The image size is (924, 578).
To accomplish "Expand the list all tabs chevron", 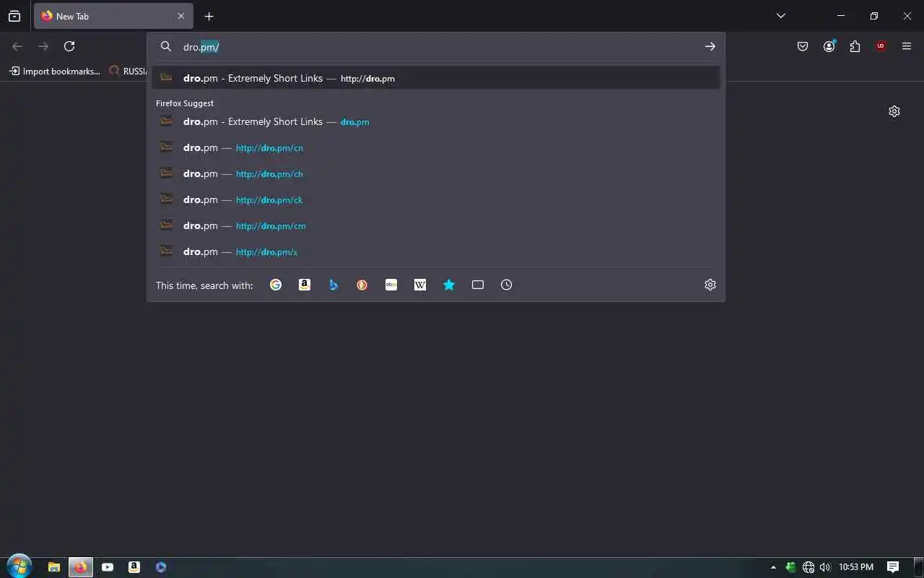I will pyautogui.click(x=780, y=16).
